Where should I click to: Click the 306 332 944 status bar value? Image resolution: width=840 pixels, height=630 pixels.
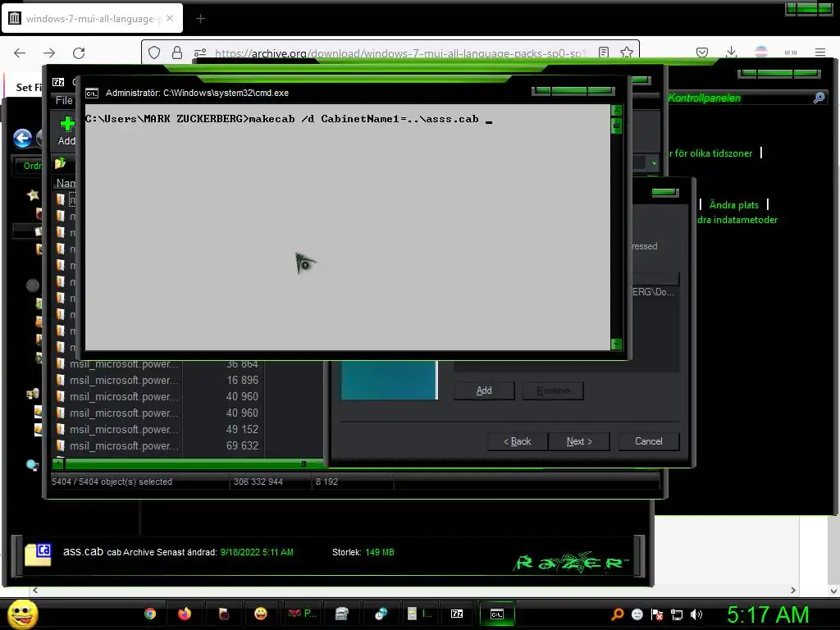point(258,482)
